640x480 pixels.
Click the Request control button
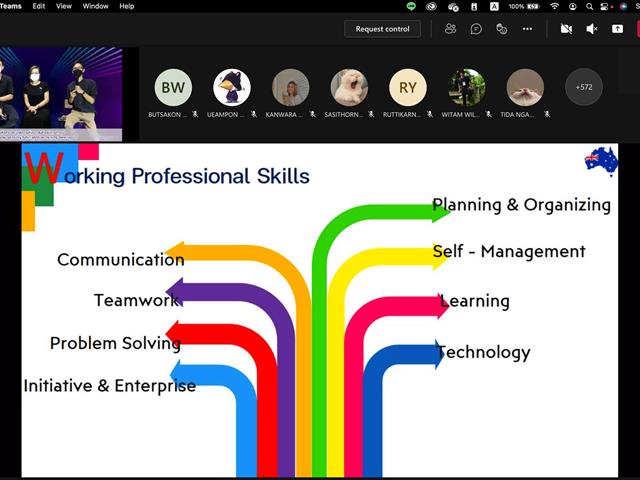(x=382, y=29)
